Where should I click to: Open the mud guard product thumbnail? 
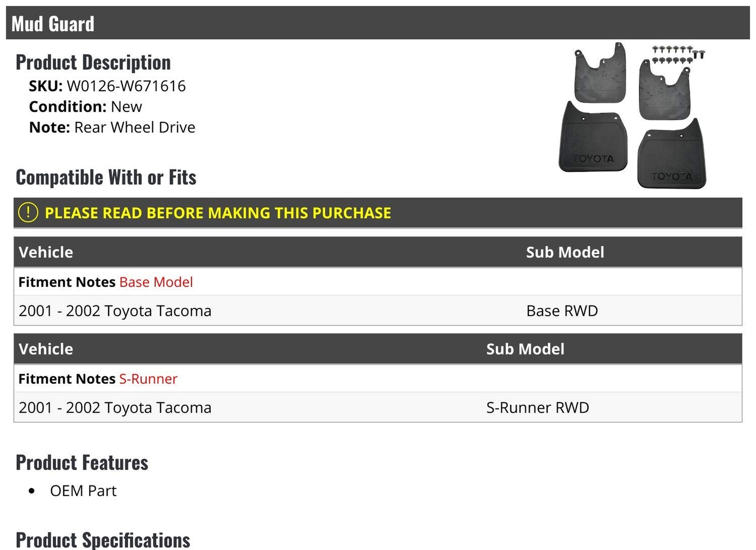coord(632,115)
